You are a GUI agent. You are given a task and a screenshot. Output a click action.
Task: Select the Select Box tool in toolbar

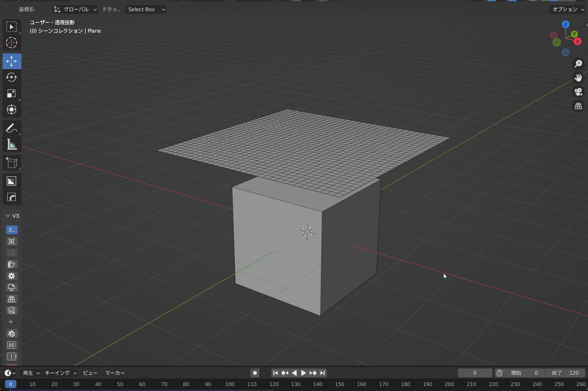pos(12,27)
